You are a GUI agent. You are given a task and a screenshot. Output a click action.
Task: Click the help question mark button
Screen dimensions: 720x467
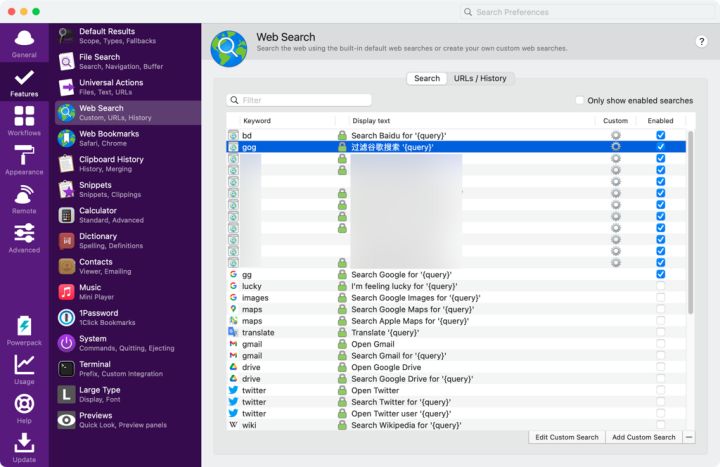coord(701,41)
